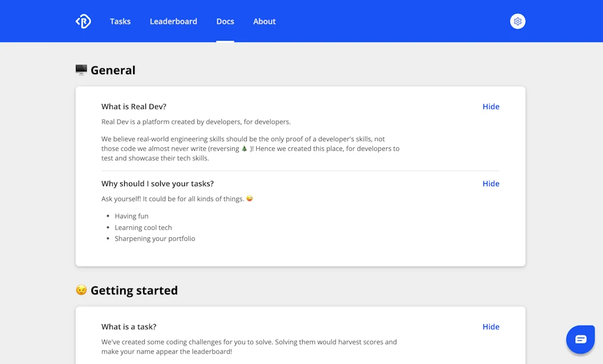Viewport: 603px width, 364px height.
Task: Visit the About page link
Action: click(x=264, y=21)
